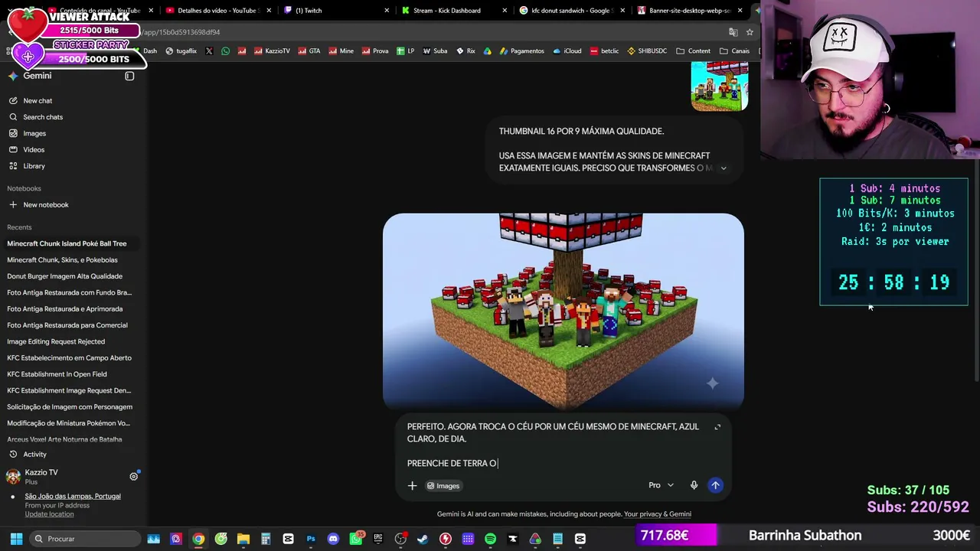Open Google Chrome on the taskbar
Image resolution: width=980 pixels, height=551 pixels.
pyautogui.click(x=198, y=539)
